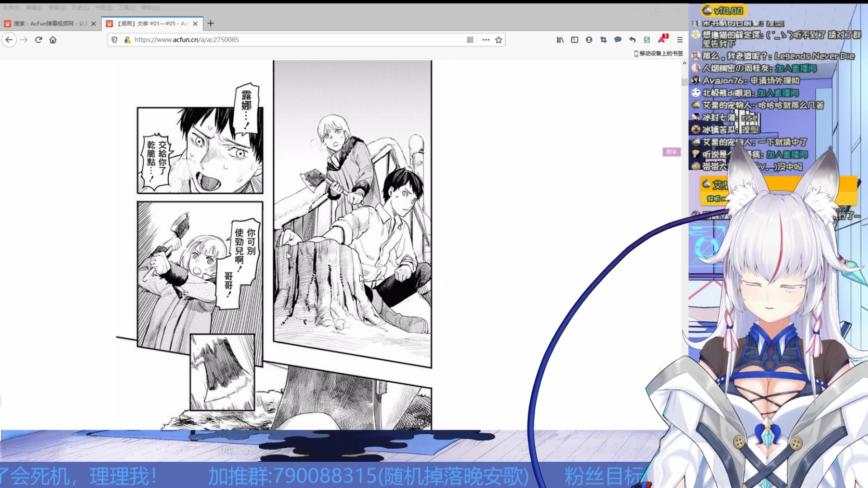Click the 想撸猫的薛定谔 chat message
Image resolution: width=868 pixels, height=488 pixels.
coord(777,39)
